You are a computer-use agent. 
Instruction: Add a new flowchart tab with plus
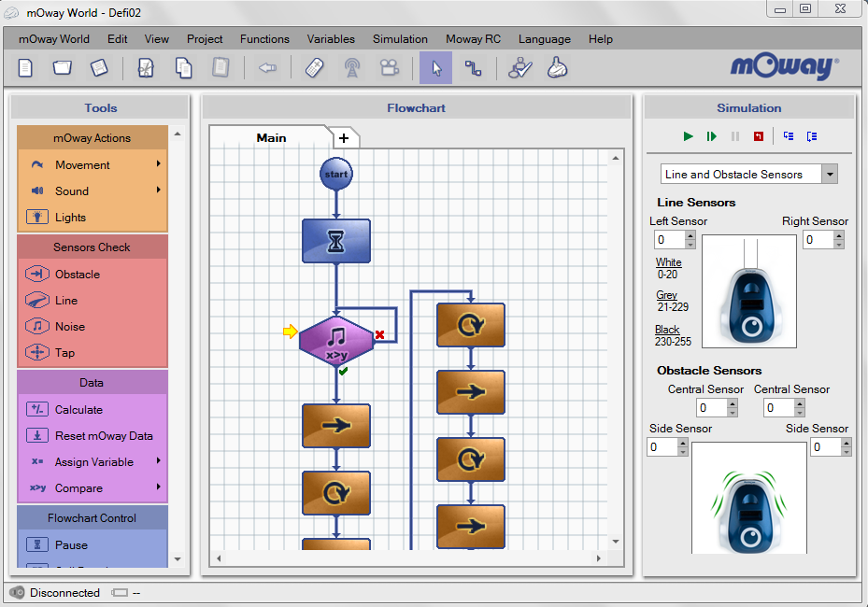tap(344, 138)
